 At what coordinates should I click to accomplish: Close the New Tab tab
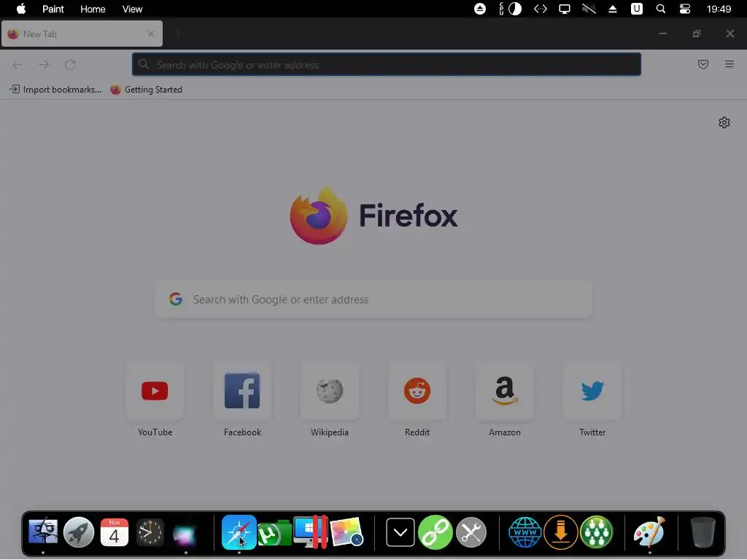pyautogui.click(x=151, y=34)
